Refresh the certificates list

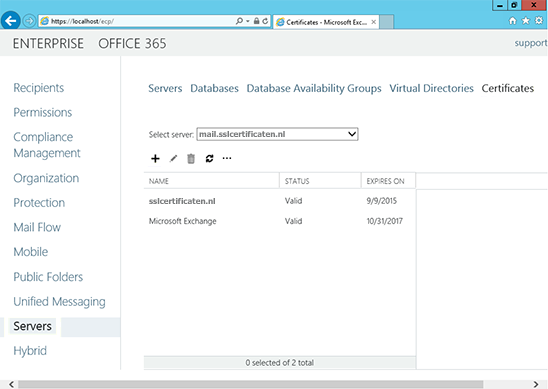tap(209, 159)
